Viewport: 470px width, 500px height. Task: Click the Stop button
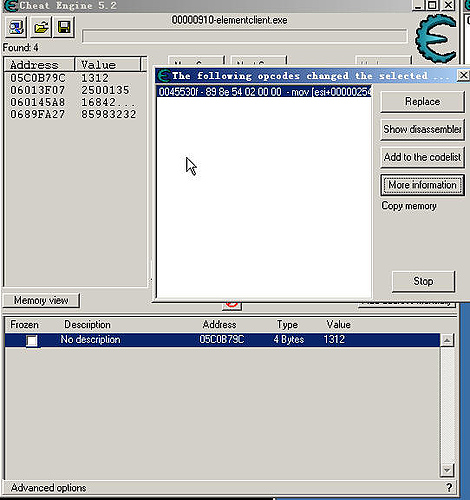tap(423, 281)
